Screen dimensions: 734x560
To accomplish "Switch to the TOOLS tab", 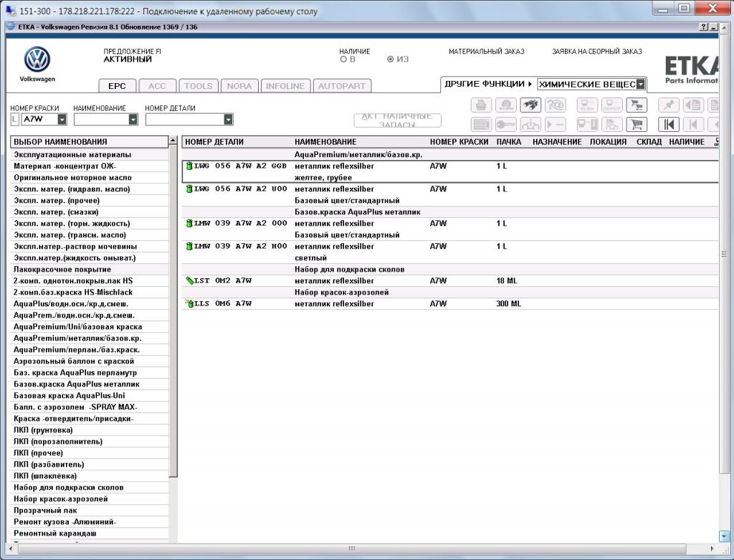I will (198, 86).
